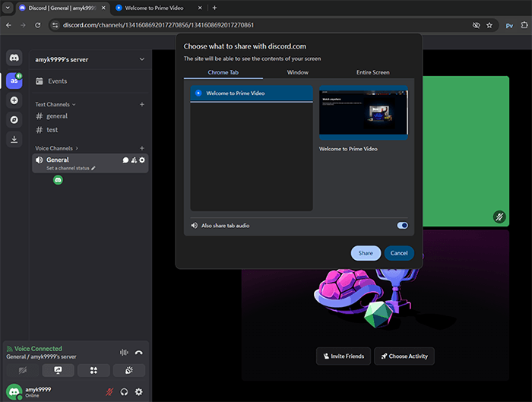Select the 'as' server icon
The width and height of the screenshot is (532, 402).
pyautogui.click(x=14, y=81)
